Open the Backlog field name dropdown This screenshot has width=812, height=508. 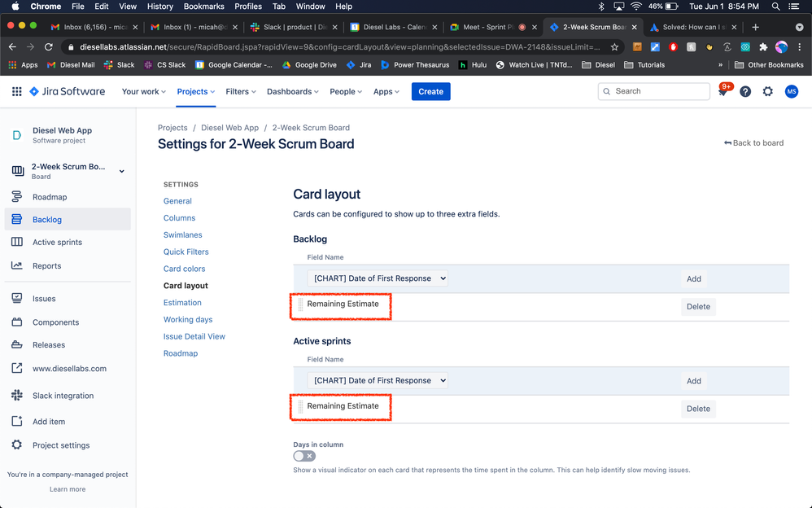coord(377,278)
